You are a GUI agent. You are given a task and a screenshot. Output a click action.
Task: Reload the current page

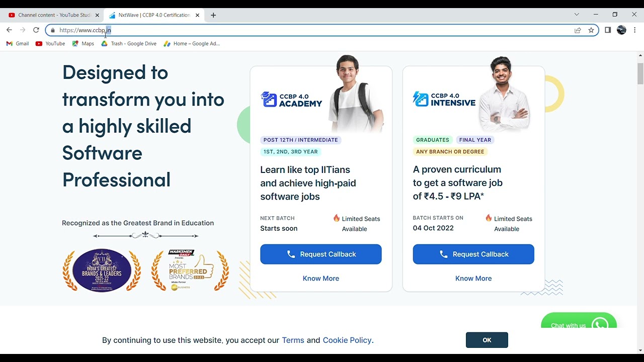pyautogui.click(x=36, y=30)
